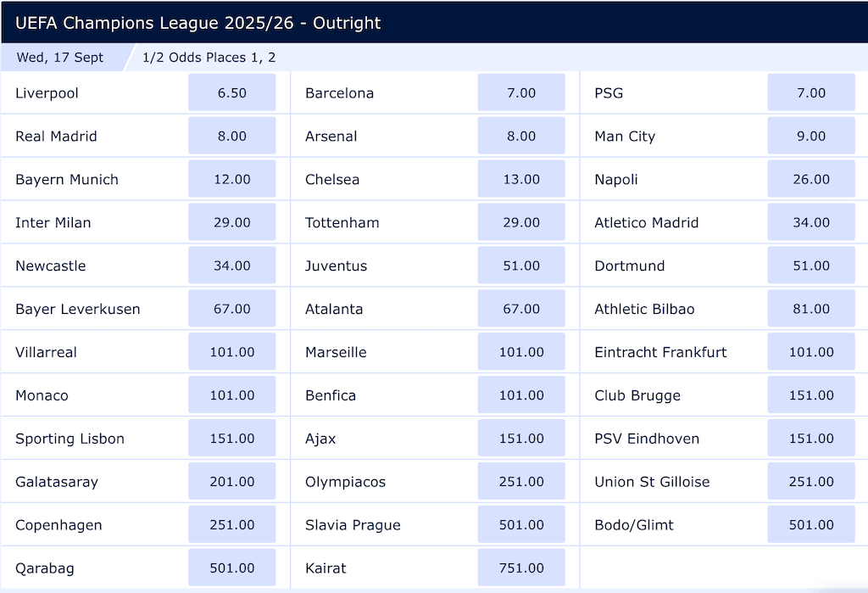Click Bayern Munich's 12.00 odds
868x593 pixels.
[231, 179]
